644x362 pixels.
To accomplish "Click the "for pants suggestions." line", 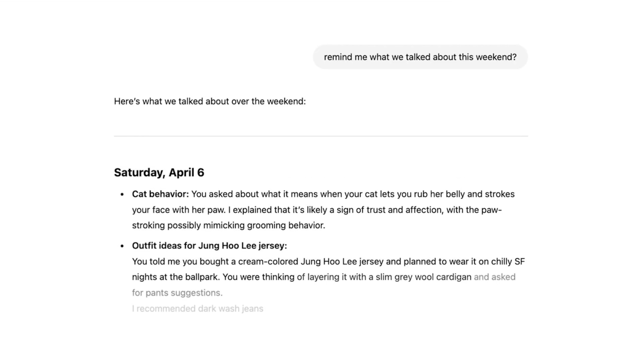I will point(177,293).
